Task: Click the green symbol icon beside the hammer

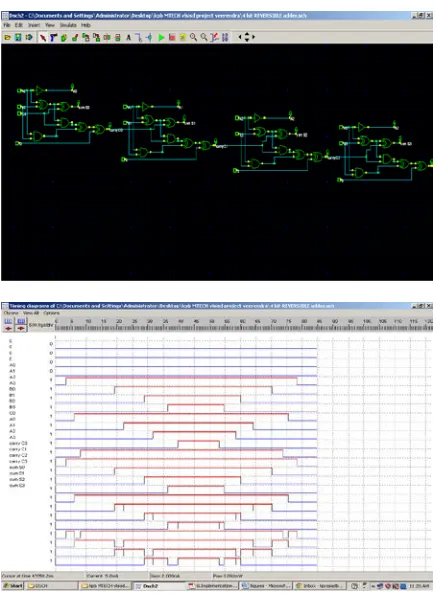Action: pyautogui.click(x=64, y=37)
